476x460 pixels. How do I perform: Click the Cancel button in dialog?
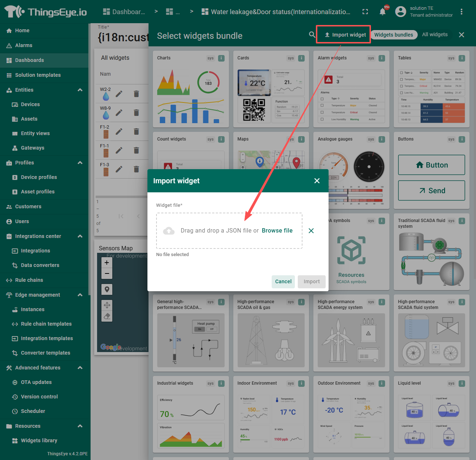tap(283, 281)
